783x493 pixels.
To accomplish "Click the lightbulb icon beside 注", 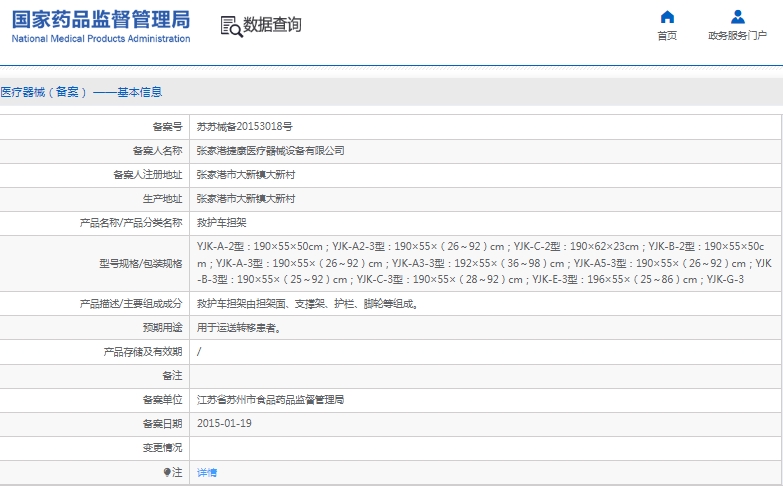I will (167, 473).
